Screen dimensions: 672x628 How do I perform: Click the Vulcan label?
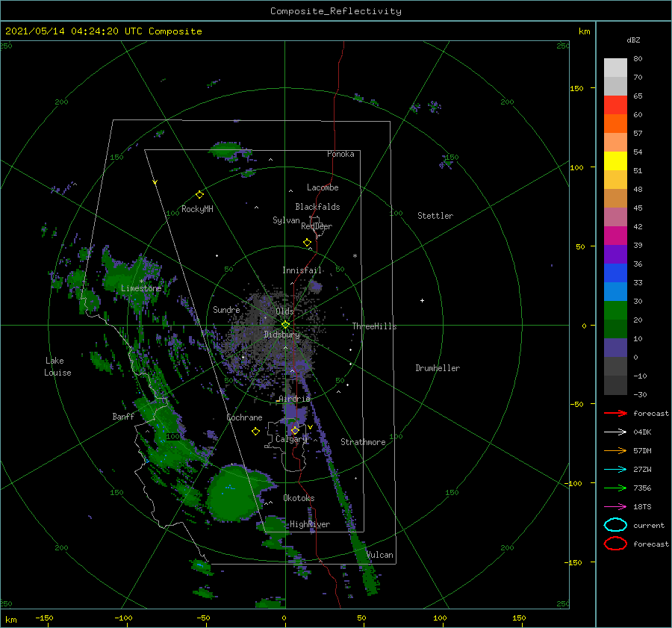tap(380, 555)
